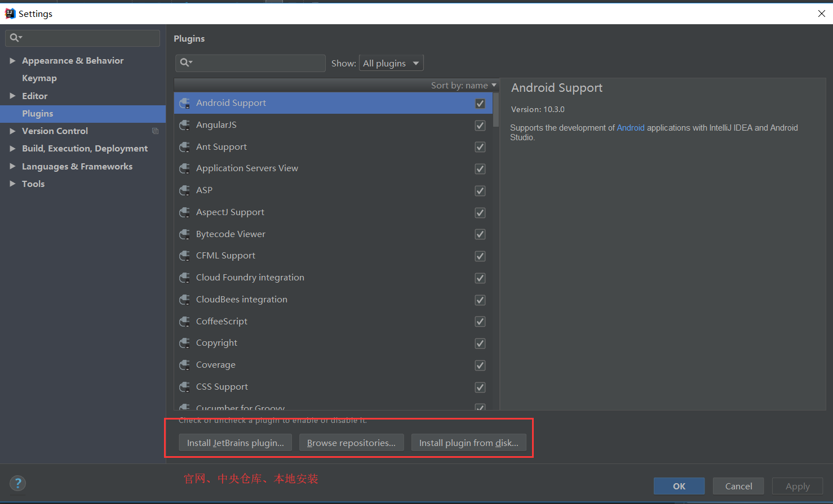Screen dimensions: 833x504
Task: Open help with the question mark icon
Action: tap(18, 483)
